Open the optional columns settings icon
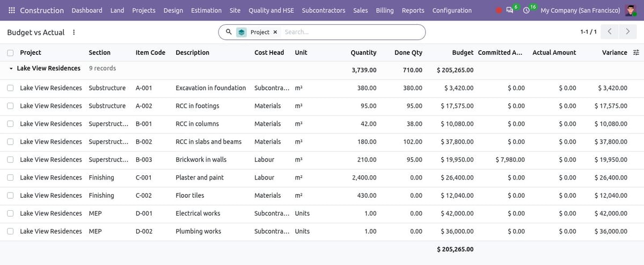 click(636, 53)
